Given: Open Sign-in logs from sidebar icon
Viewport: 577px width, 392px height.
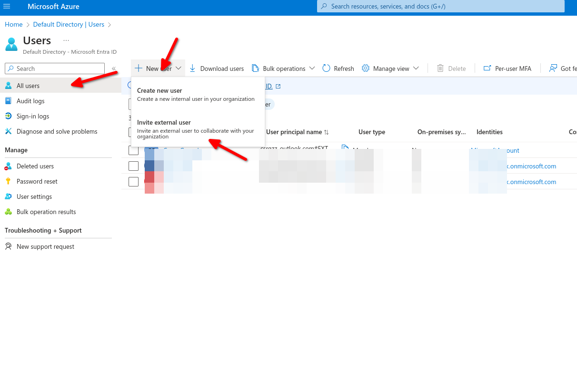Looking at the screenshot, I should [x=8, y=116].
